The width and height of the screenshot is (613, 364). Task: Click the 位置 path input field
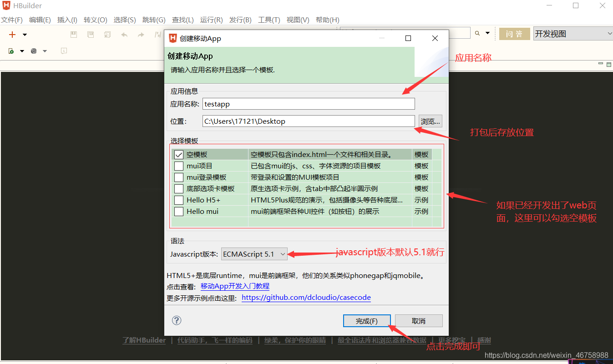[x=309, y=121]
